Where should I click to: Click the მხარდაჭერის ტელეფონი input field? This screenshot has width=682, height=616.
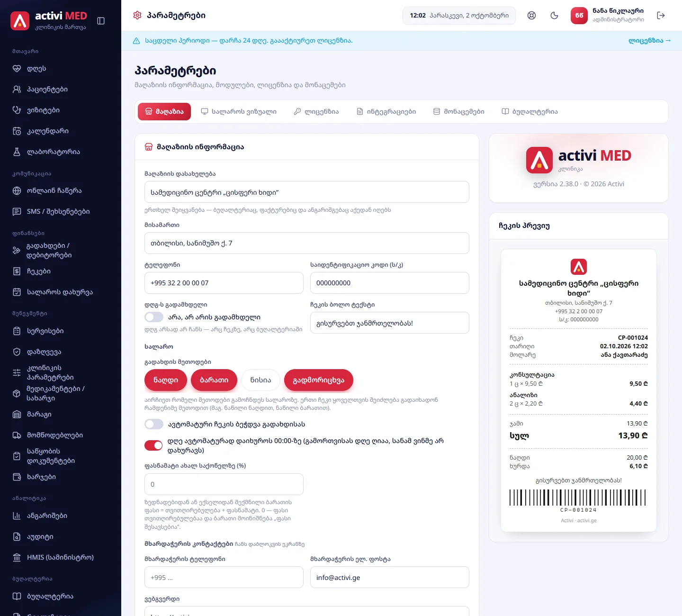pyautogui.click(x=224, y=577)
